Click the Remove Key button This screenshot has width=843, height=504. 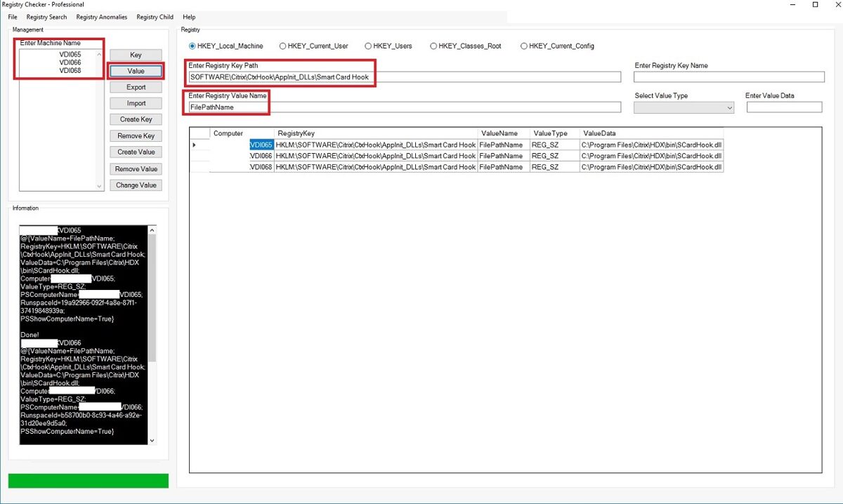point(136,135)
